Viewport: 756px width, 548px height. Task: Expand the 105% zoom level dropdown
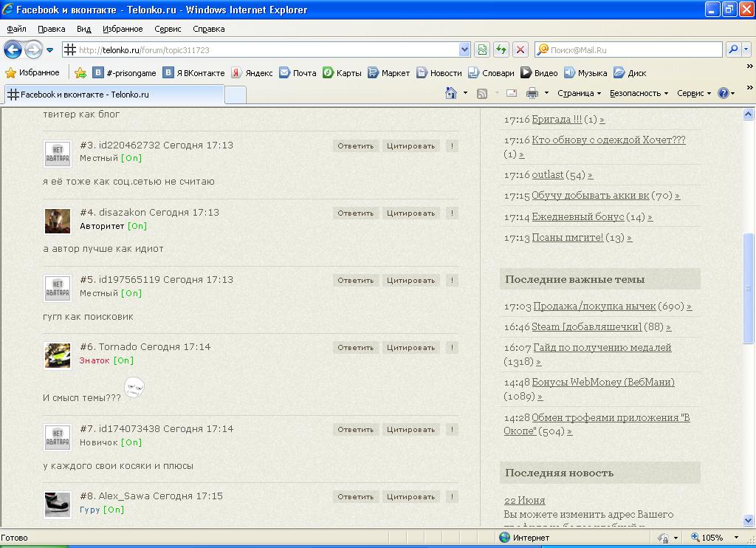[736, 538]
